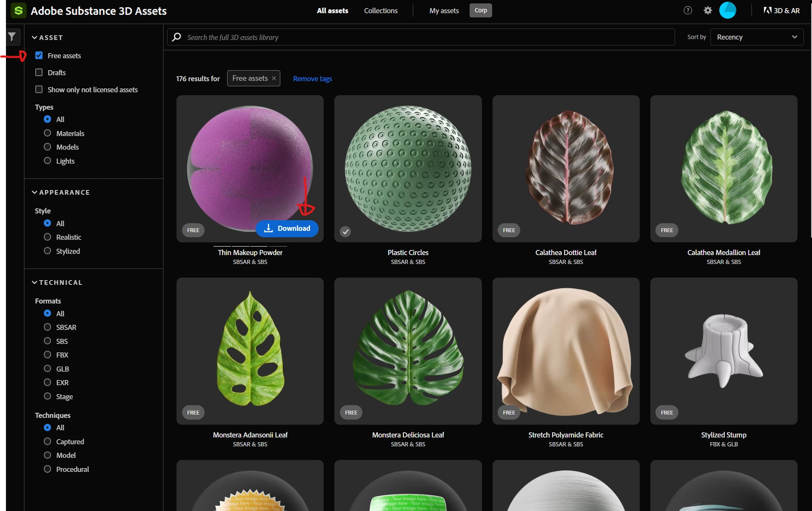Open Stylized Stump model thumbnail
This screenshot has height=511, width=812.
pos(724,351)
